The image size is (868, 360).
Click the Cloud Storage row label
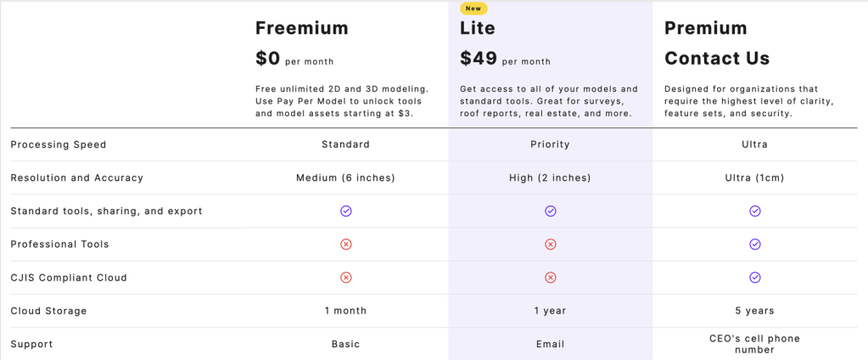pos(48,311)
